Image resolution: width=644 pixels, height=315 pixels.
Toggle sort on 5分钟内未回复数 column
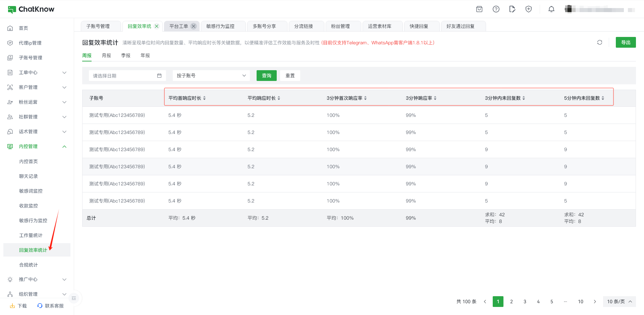[x=603, y=98]
